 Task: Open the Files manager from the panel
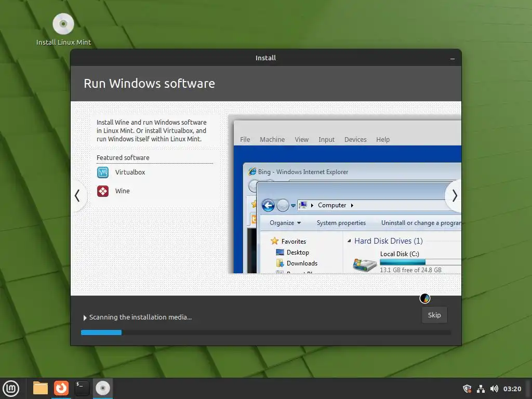tap(41, 388)
